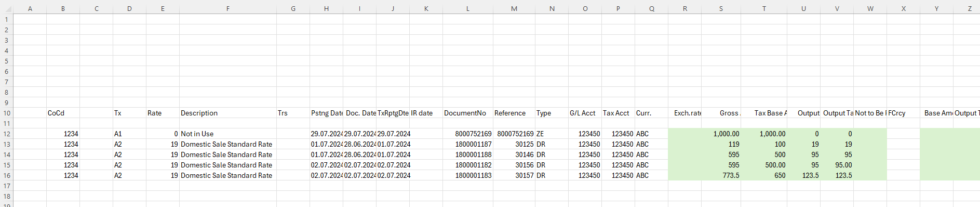Select row 12 header
Image resolution: width=980 pixels, height=207 pixels.
[x=7, y=134]
